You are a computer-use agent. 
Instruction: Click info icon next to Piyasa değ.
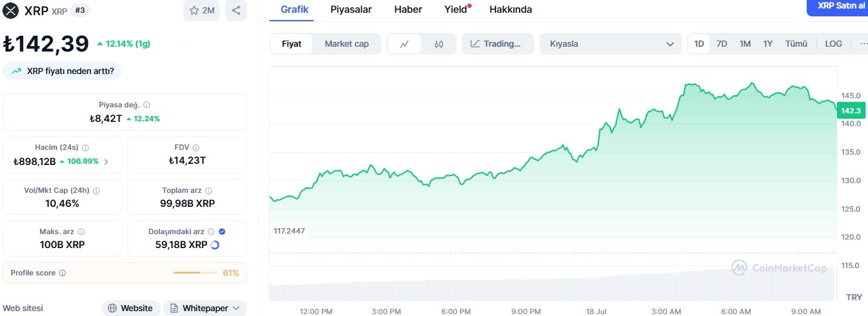click(147, 105)
